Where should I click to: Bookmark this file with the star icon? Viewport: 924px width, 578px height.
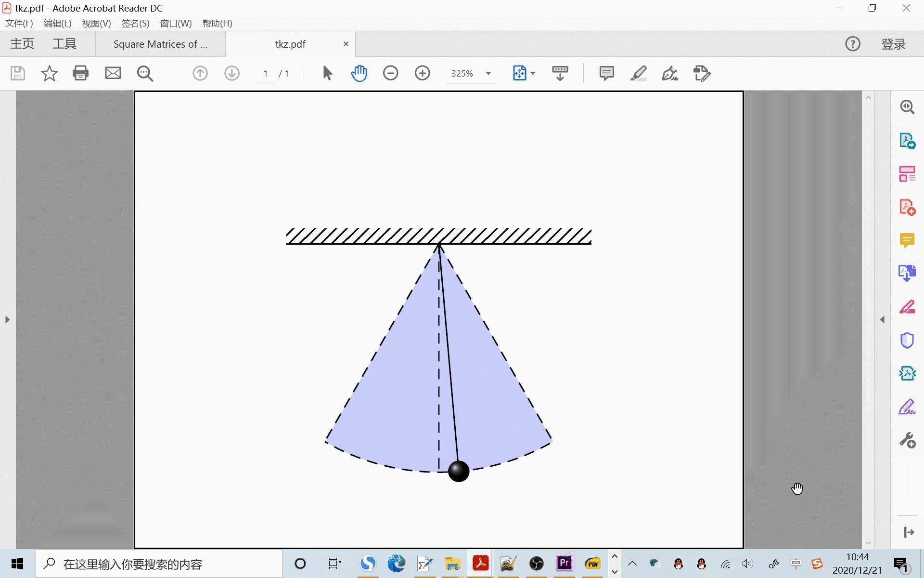pyautogui.click(x=49, y=73)
